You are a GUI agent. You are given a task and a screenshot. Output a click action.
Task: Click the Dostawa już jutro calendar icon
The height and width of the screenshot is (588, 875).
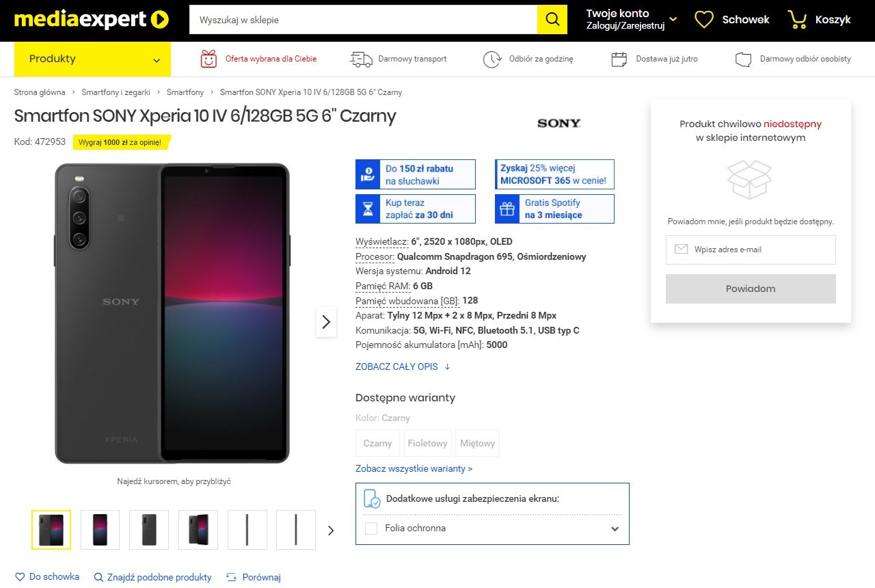(619, 59)
